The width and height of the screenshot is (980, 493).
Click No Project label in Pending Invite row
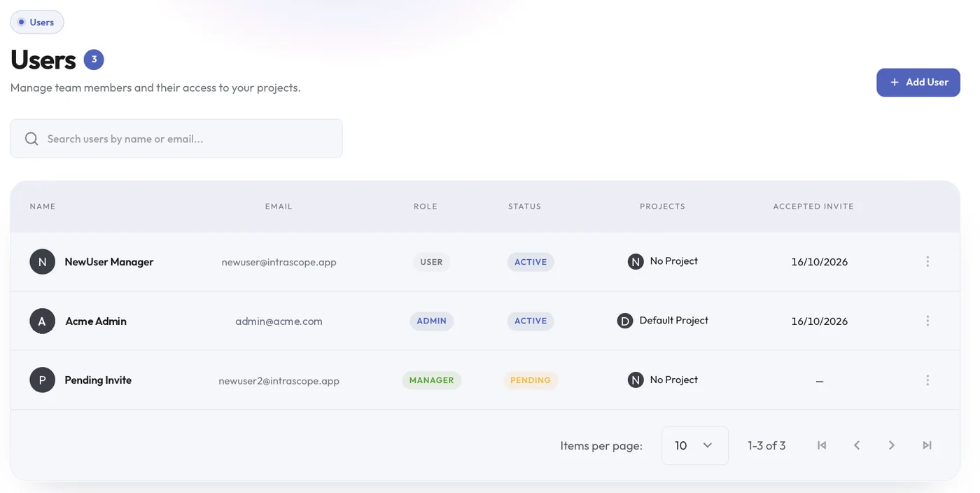coord(674,380)
